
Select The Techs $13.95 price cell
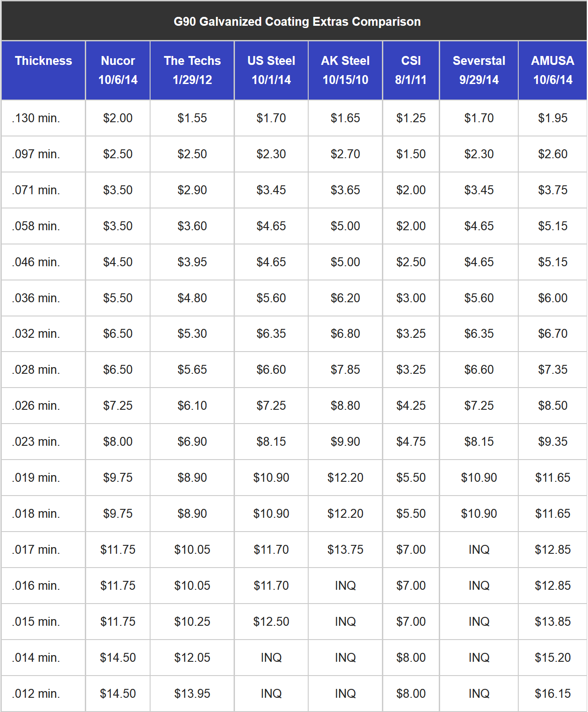pos(192,694)
